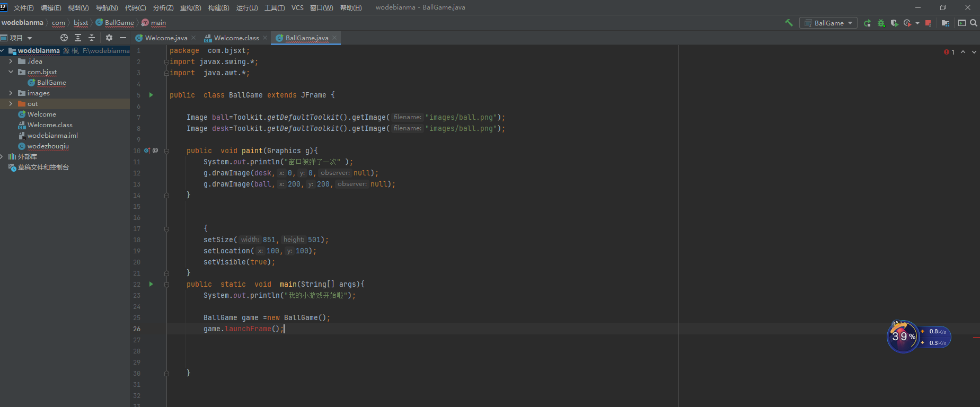The height and width of the screenshot is (407, 980).
Task: Click the green Debug bug icon
Action: click(881, 23)
